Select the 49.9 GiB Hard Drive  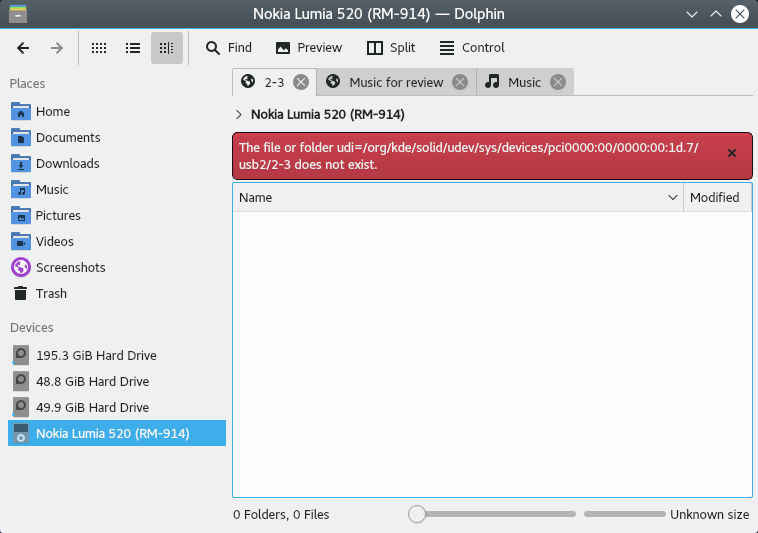117,407
